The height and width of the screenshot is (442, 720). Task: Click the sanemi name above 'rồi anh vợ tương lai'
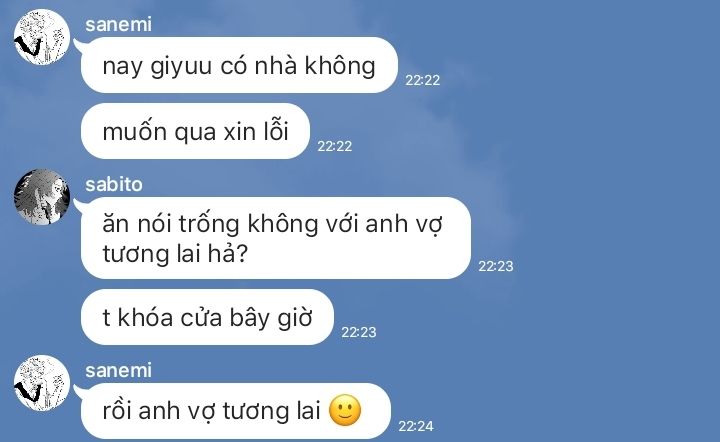pyautogui.click(x=118, y=371)
